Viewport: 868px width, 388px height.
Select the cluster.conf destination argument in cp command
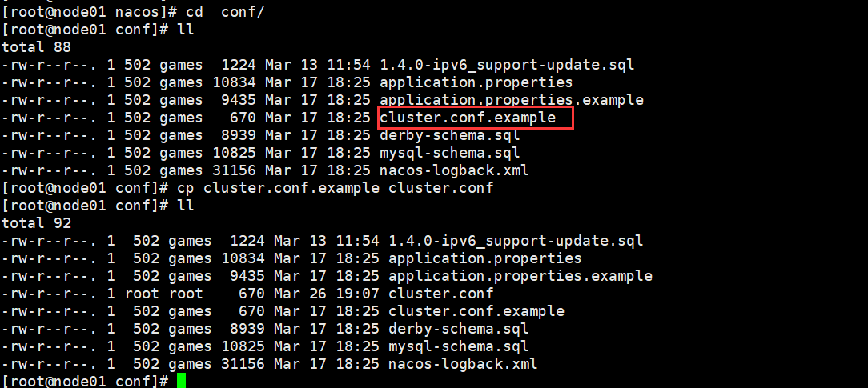pyautogui.click(x=440, y=188)
